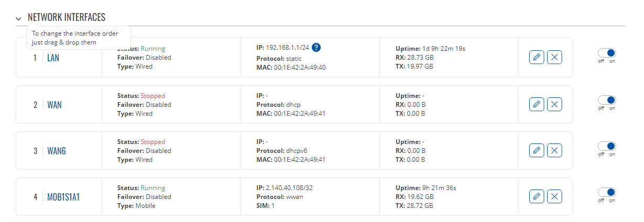The image size is (644, 222).
Task: Edit the LAN interface with pencil icon
Action: pyautogui.click(x=537, y=58)
